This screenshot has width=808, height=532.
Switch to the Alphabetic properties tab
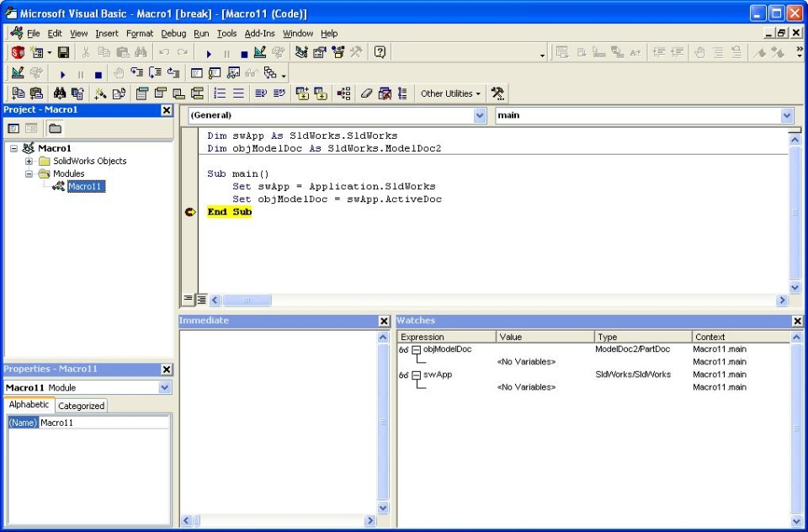[29, 405]
